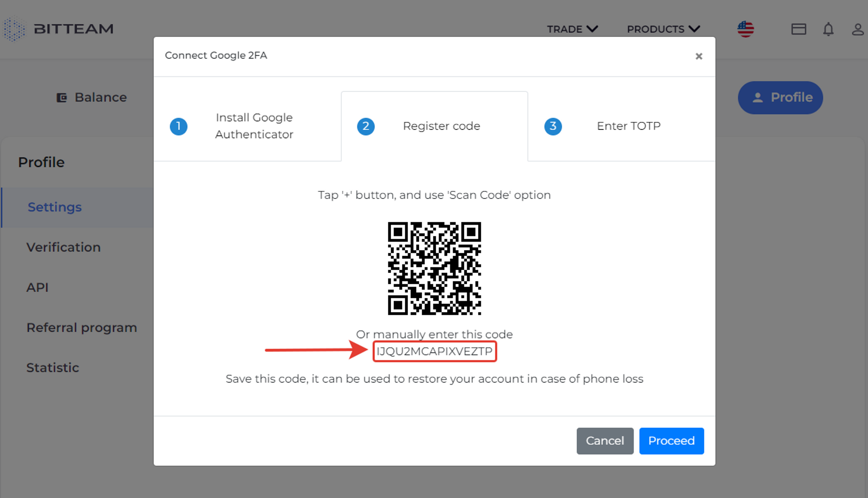868x498 pixels.
Task: Click the 2FA QR code image
Action: [x=434, y=268]
